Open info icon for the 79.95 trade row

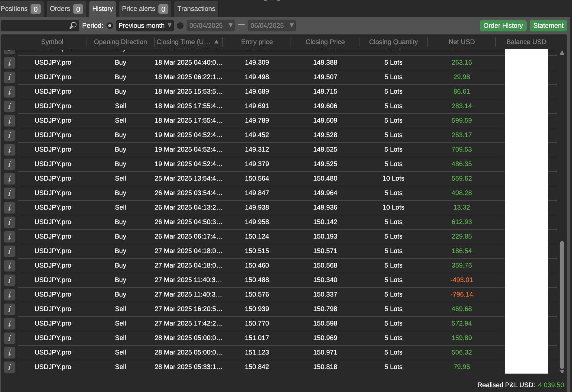[9, 367]
